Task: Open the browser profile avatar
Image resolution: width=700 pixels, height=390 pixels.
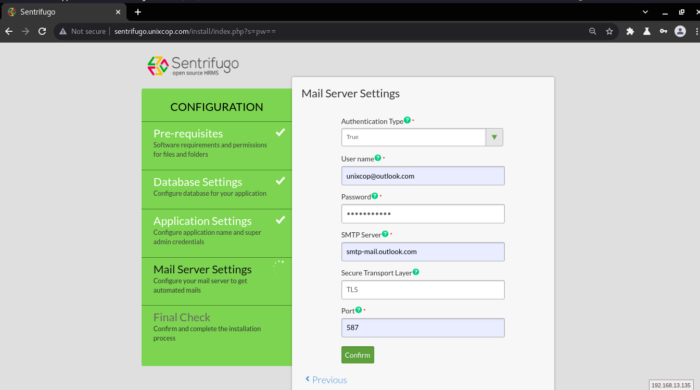Action: point(680,31)
